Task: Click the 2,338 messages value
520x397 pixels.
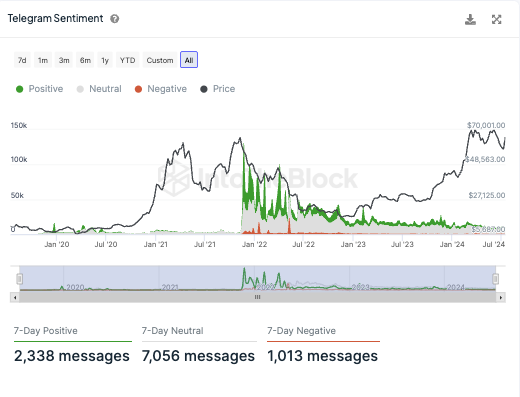Action: pyautogui.click(x=72, y=356)
